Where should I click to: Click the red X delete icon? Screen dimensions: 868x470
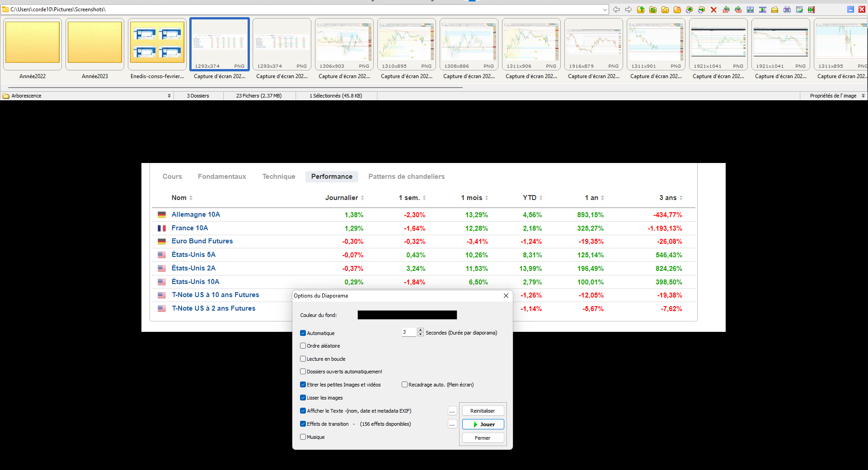[713, 9]
